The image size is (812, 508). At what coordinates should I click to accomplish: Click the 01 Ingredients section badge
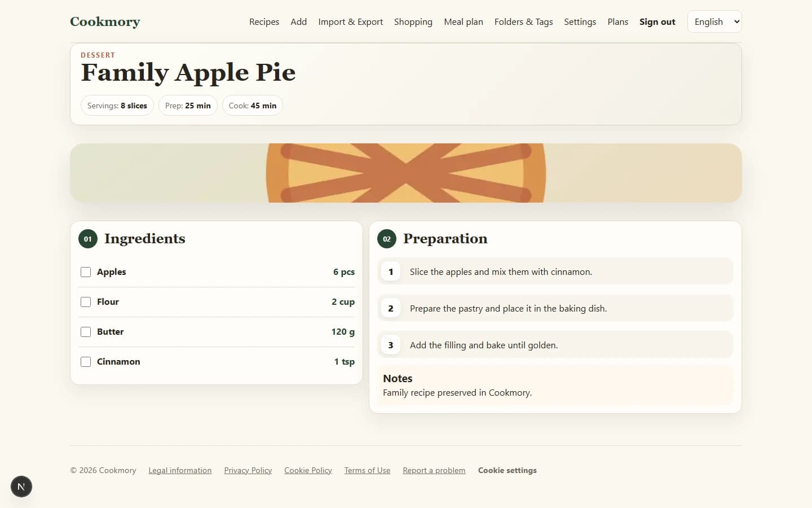(87, 239)
